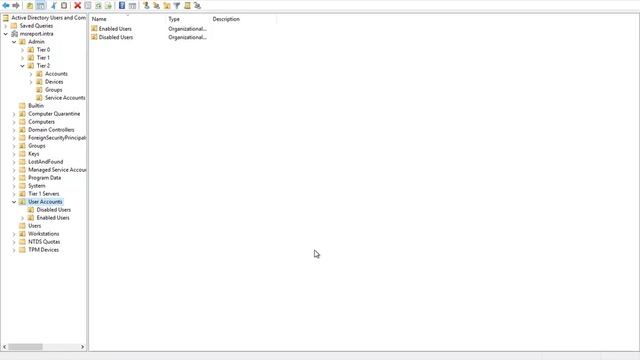Select TPM Devices in the tree
This screenshot has height=360, width=640.
click(x=43, y=250)
